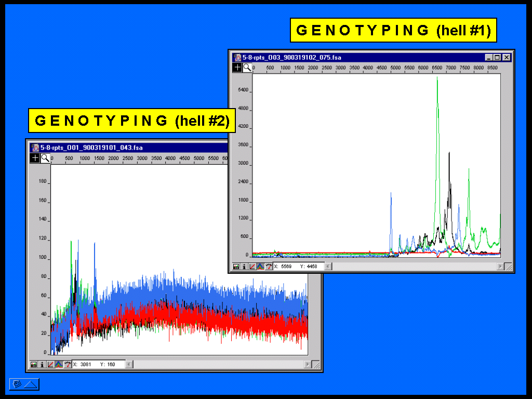Select the red line plot icon in 043.fsa
Viewport: 532px width, 399px height.
[x=50, y=365]
